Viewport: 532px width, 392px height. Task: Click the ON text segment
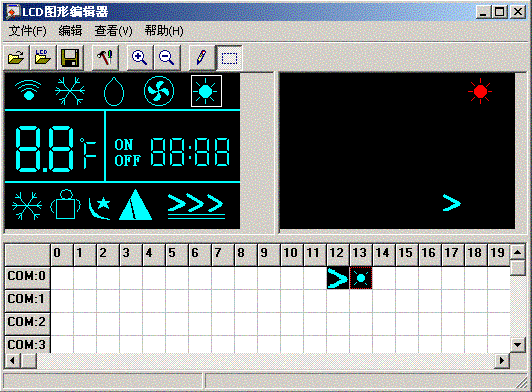pyautogui.click(x=124, y=145)
